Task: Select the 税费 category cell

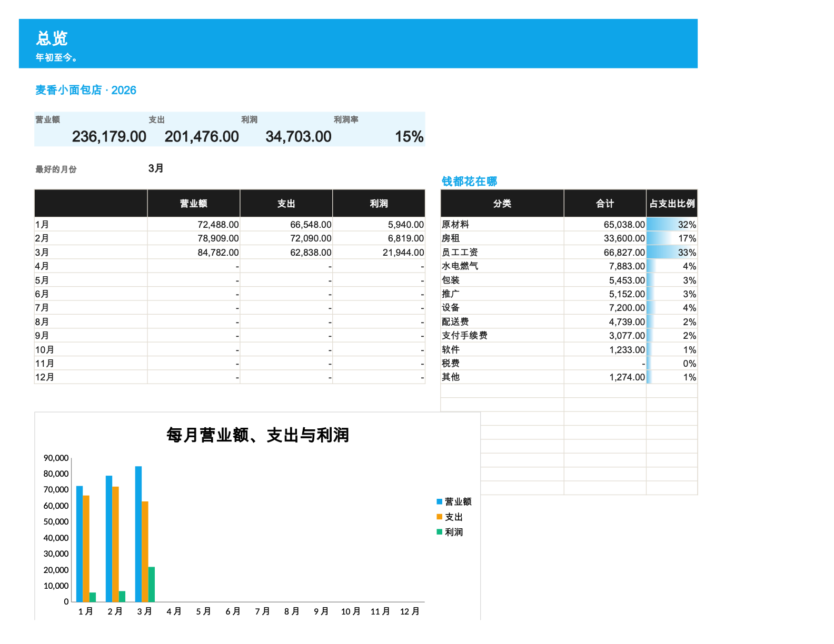Action: click(x=502, y=364)
